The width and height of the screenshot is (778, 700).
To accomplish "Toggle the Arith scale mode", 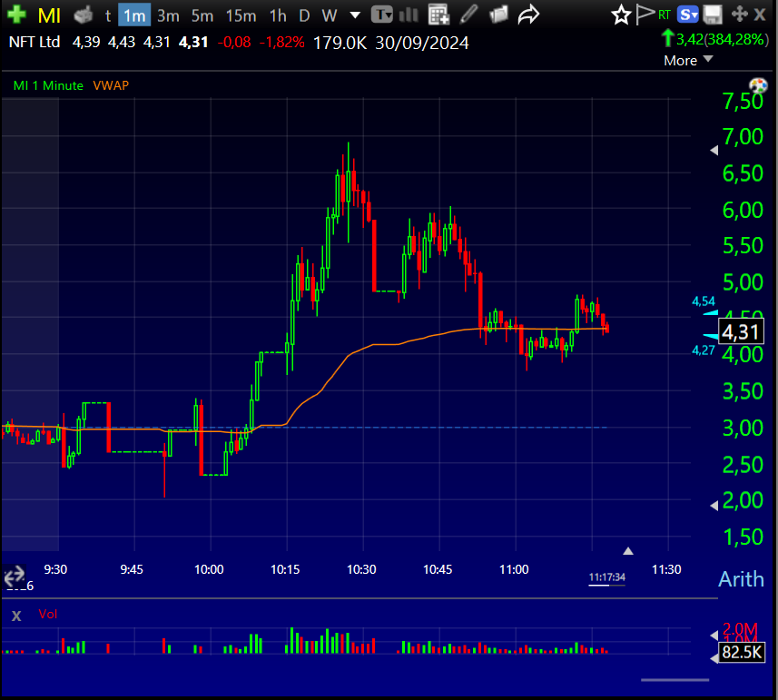I will [x=742, y=579].
